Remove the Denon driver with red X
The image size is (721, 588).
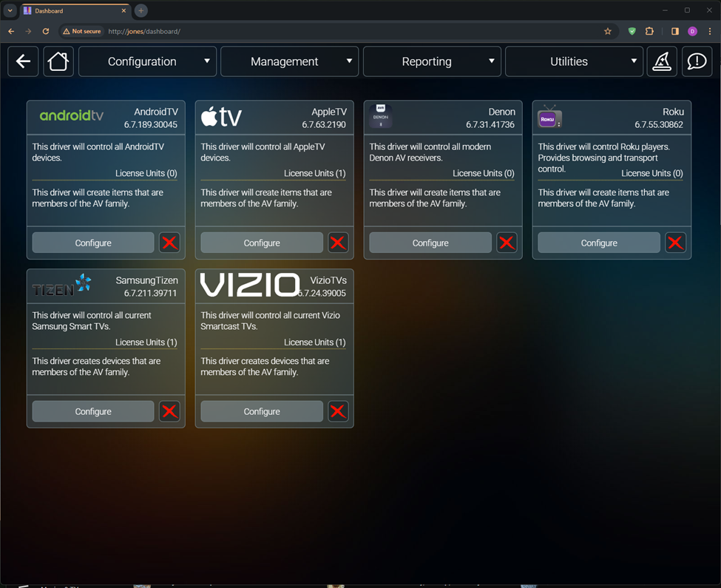[x=507, y=243]
